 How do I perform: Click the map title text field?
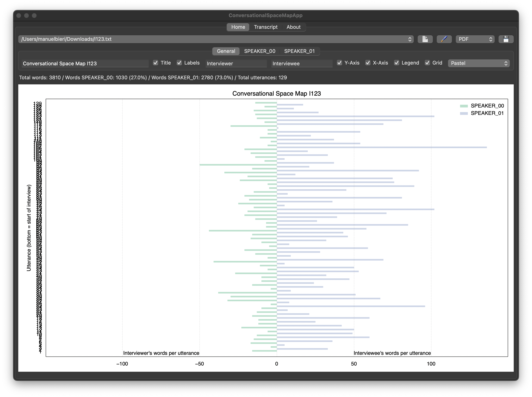pyautogui.click(x=85, y=63)
